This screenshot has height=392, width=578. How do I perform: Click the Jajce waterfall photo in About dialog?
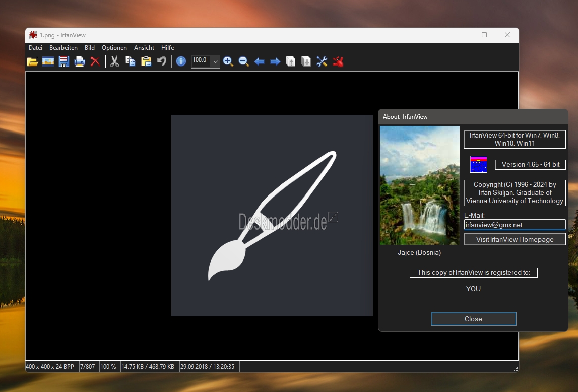419,185
